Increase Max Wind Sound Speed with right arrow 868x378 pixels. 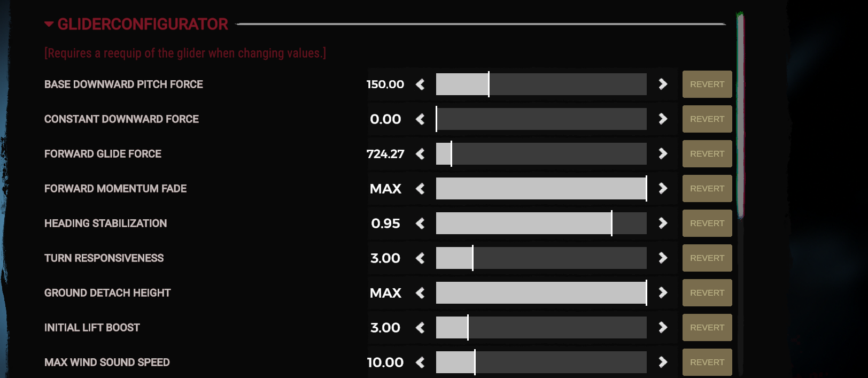663,362
